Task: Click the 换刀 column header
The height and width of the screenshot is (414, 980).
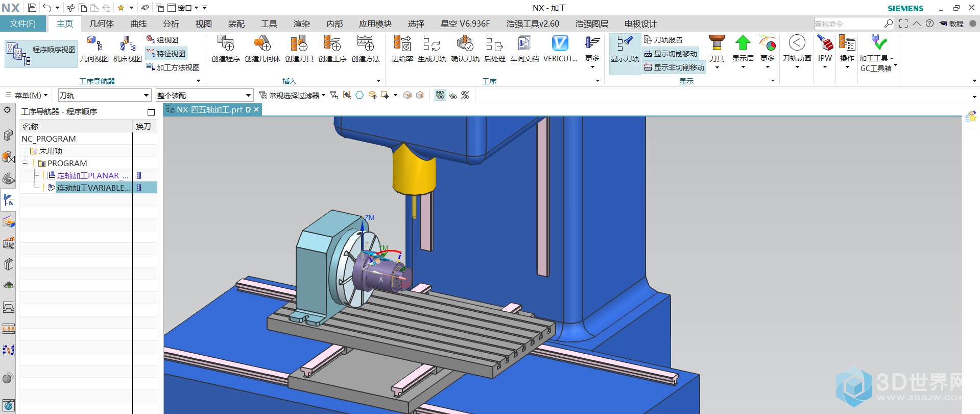Action: point(144,126)
